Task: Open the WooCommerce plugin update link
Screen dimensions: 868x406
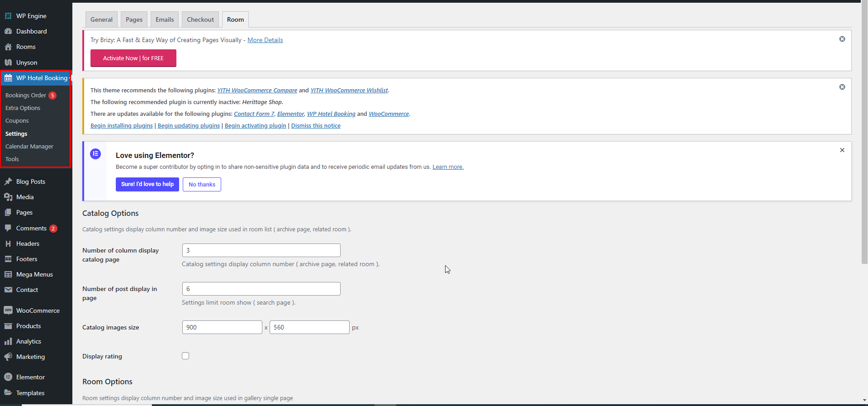Action: [389, 114]
